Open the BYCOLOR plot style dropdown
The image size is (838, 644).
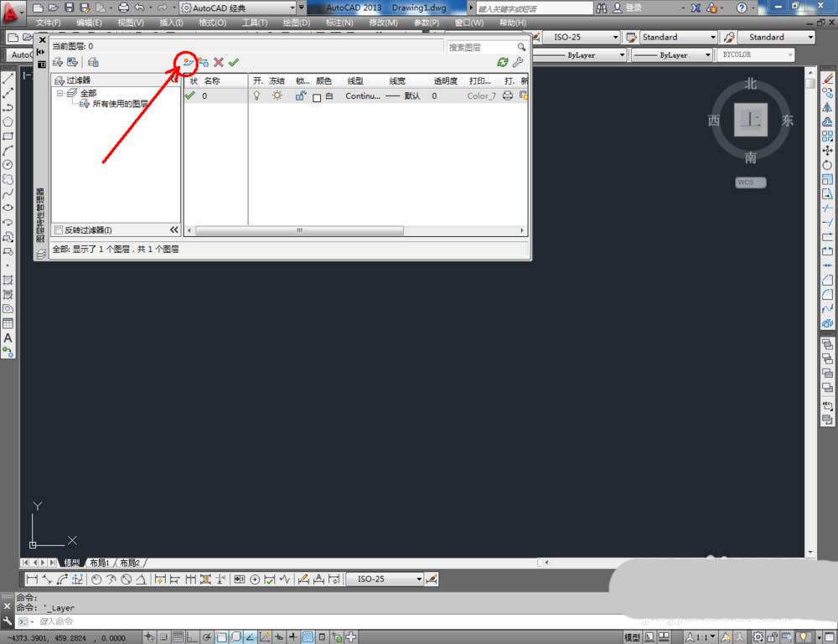pyautogui.click(x=755, y=55)
